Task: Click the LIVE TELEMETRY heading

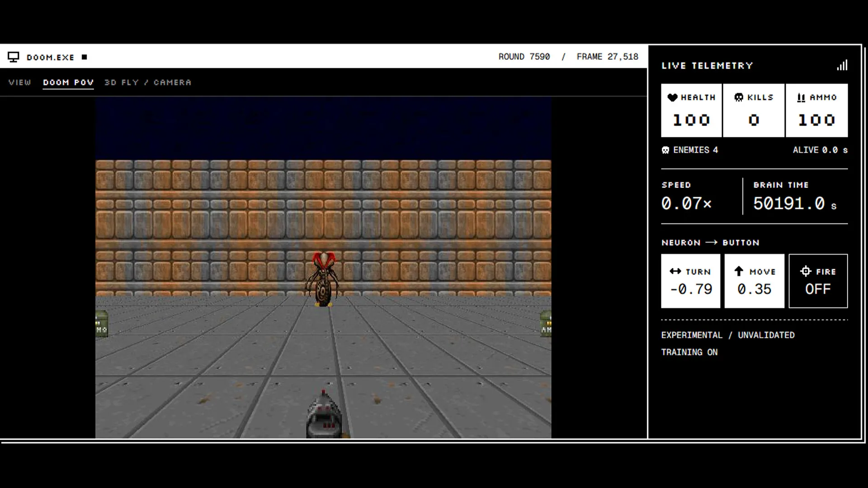Action: 708,66
